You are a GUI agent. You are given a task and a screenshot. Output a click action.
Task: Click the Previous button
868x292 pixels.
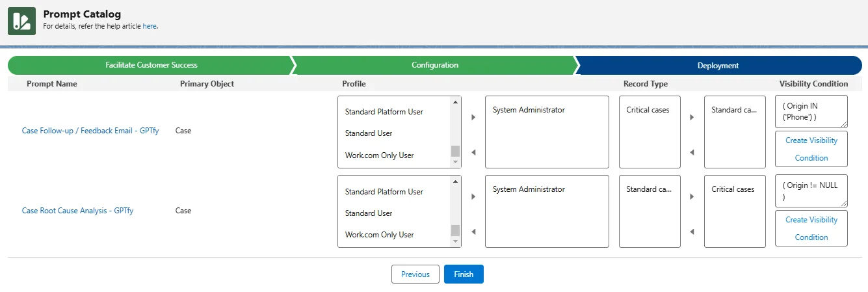click(415, 274)
